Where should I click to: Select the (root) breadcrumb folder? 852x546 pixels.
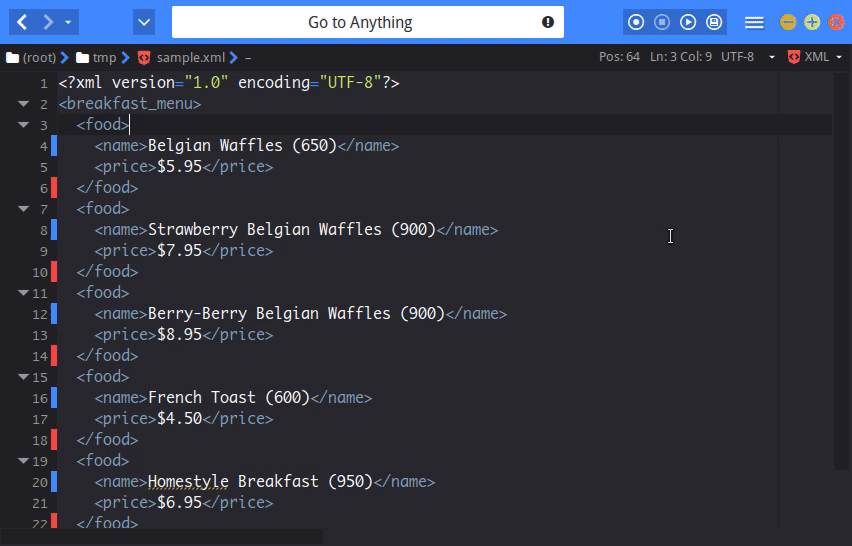pyautogui.click(x=32, y=58)
